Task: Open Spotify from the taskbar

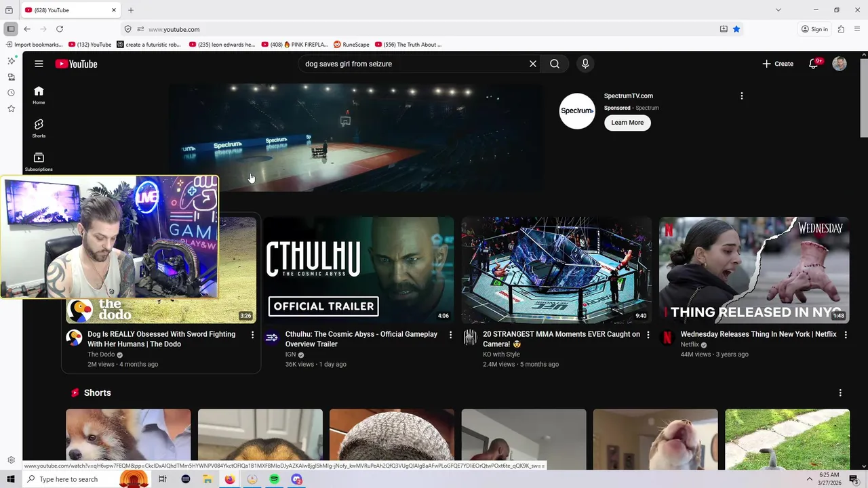Action: pyautogui.click(x=274, y=479)
